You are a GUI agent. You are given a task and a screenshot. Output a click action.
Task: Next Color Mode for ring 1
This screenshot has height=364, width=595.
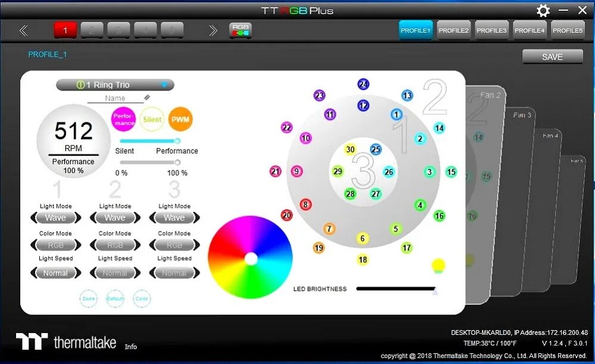click(x=78, y=245)
